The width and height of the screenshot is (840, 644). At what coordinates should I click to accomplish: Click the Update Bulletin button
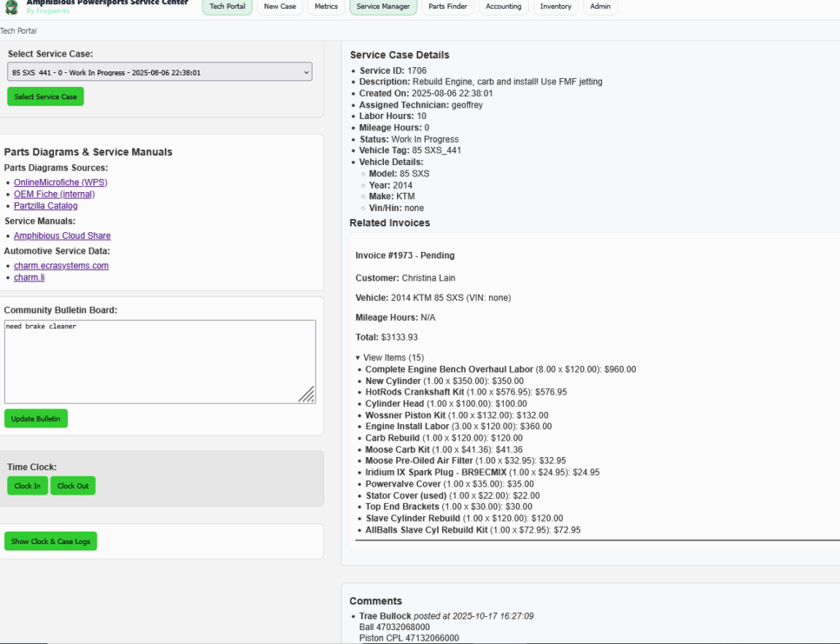coord(36,418)
